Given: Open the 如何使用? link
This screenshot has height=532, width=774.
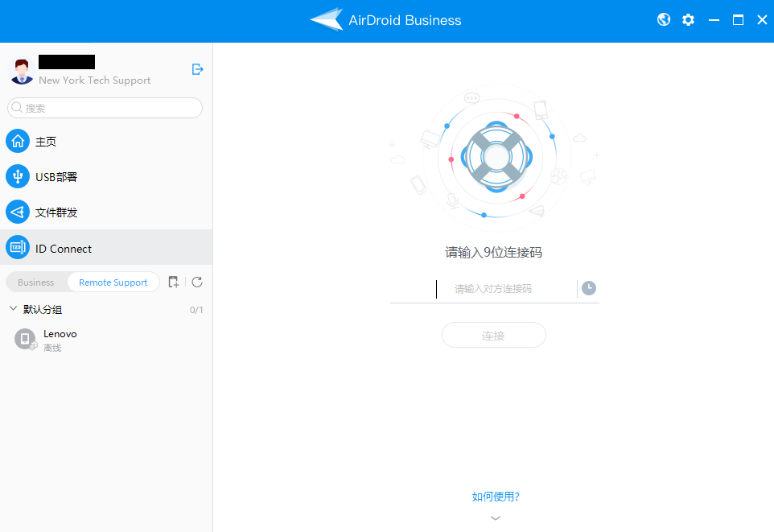Looking at the screenshot, I should pos(496,497).
